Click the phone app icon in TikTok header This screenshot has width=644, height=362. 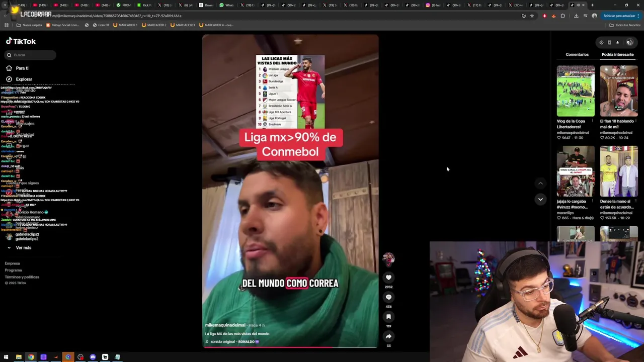pyautogui.click(x=609, y=42)
